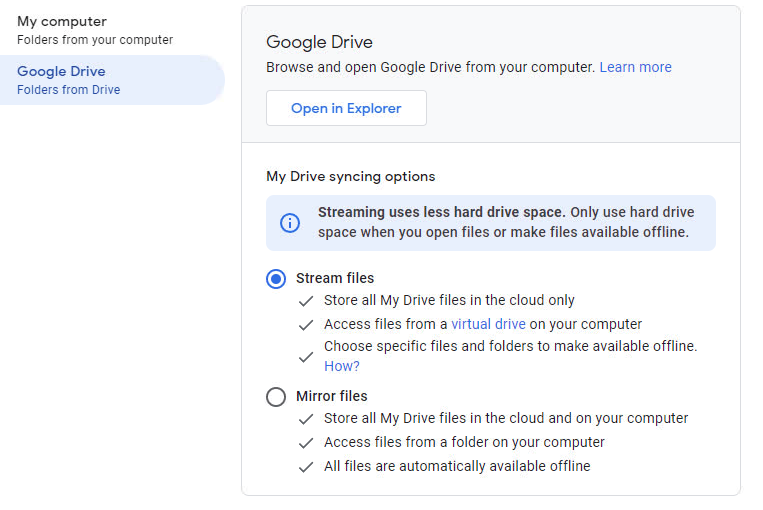Image resolution: width=763 pixels, height=510 pixels.
Task: Click checkmark beside Access files from a virtual drive
Action: click(306, 325)
